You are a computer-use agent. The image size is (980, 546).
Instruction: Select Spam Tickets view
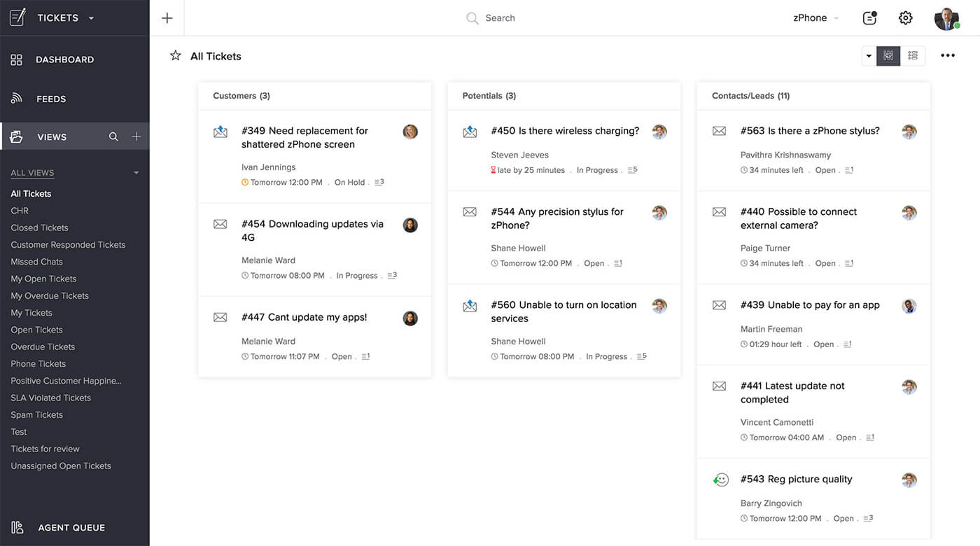pyautogui.click(x=36, y=415)
